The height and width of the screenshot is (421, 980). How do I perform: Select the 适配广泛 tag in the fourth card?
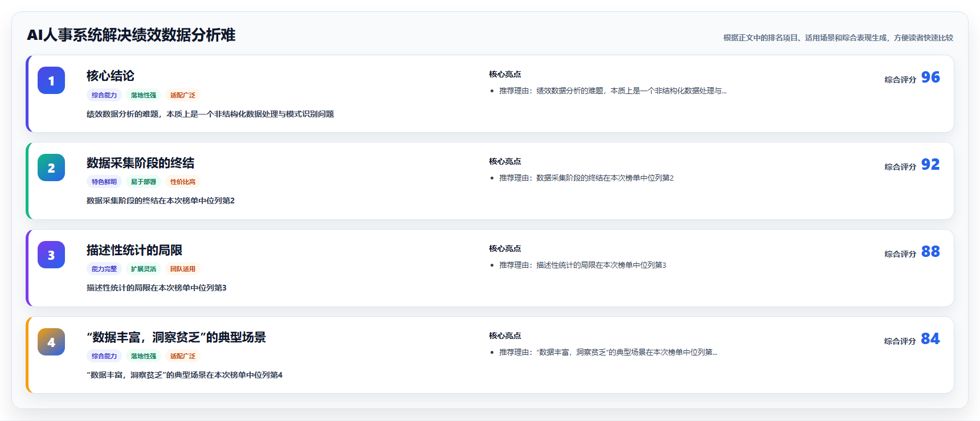tap(183, 356)
